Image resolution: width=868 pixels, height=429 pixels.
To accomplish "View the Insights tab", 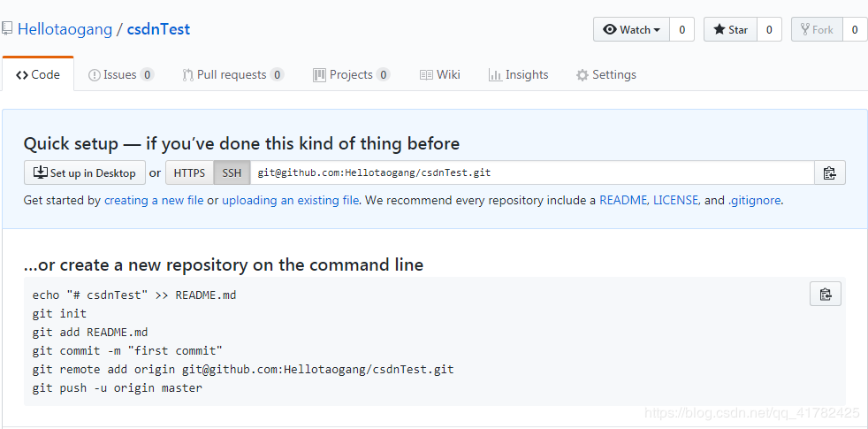I will pos(518,74).
